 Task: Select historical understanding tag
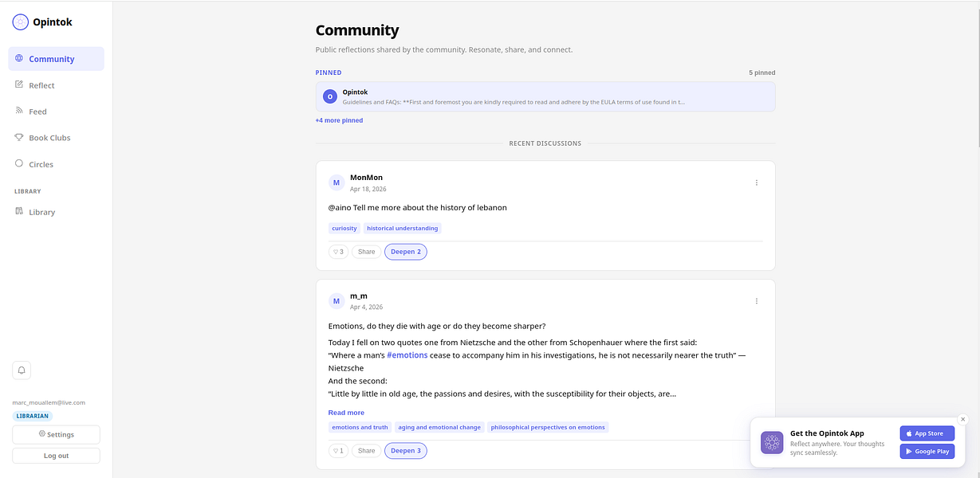[x=402, y=228]
